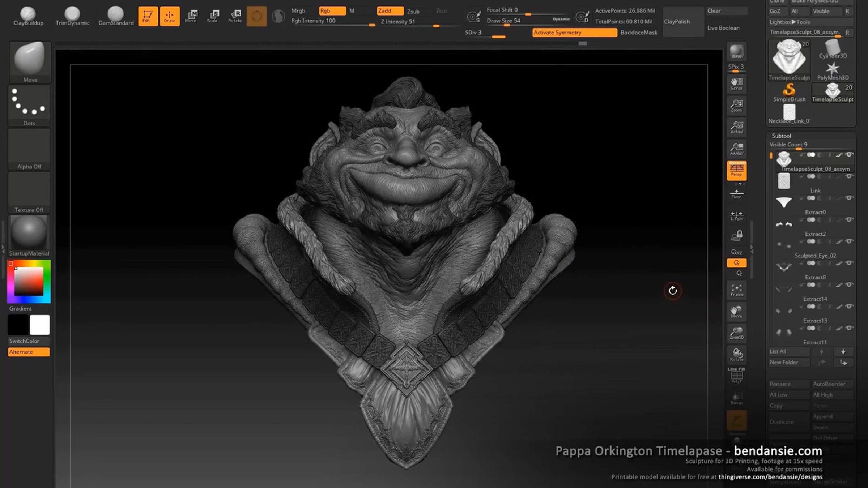This screenshot has height=488, width=868.
Task: Click the AutoReorder button
Action: (833, 384)
